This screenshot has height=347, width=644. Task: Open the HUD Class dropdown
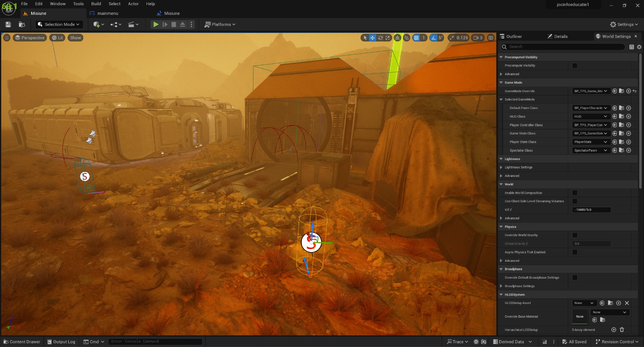pyautogui.click(x=590, y=117)
